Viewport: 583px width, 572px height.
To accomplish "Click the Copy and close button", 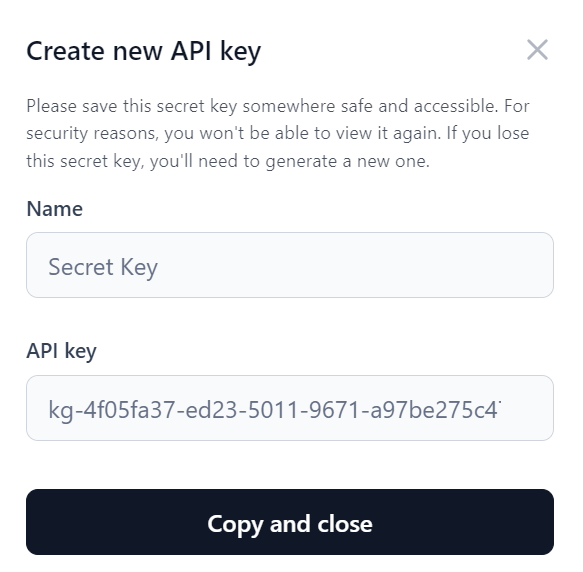I will point(290,522).
